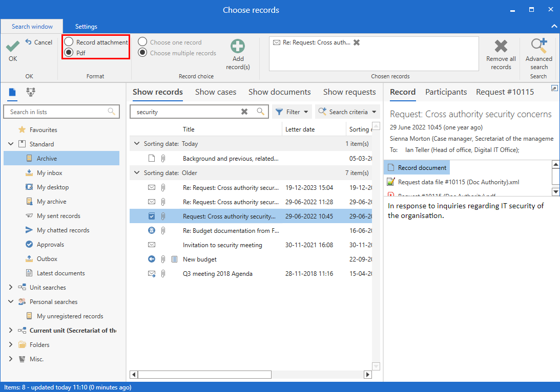Open the Filter dropdown
This screenshot has width=560, height=392.
293,112
